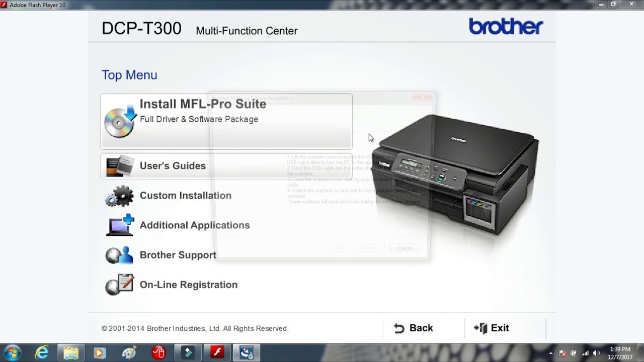Image resolution: width=644 pixels, height=362 pixels.
Task: Open the Windows Start menu
Action: (x=12, y=352)
